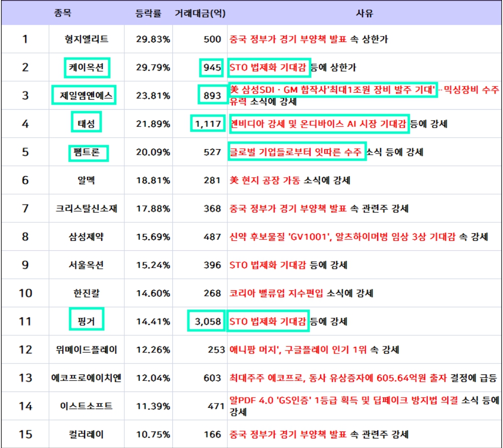The height and width of the screenshot is (448, 503).
Task: Click the 14.60% change rate cell
Action: click(x=153, y=293)
